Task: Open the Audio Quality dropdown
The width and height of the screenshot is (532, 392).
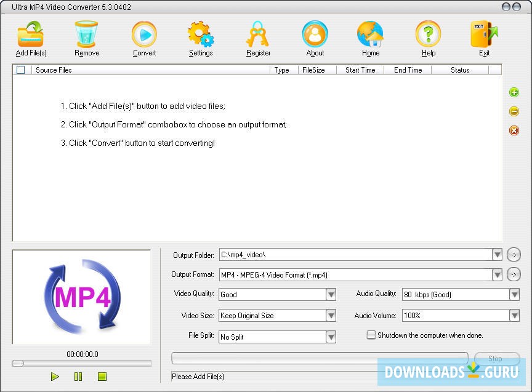Action: pos(514,294)
